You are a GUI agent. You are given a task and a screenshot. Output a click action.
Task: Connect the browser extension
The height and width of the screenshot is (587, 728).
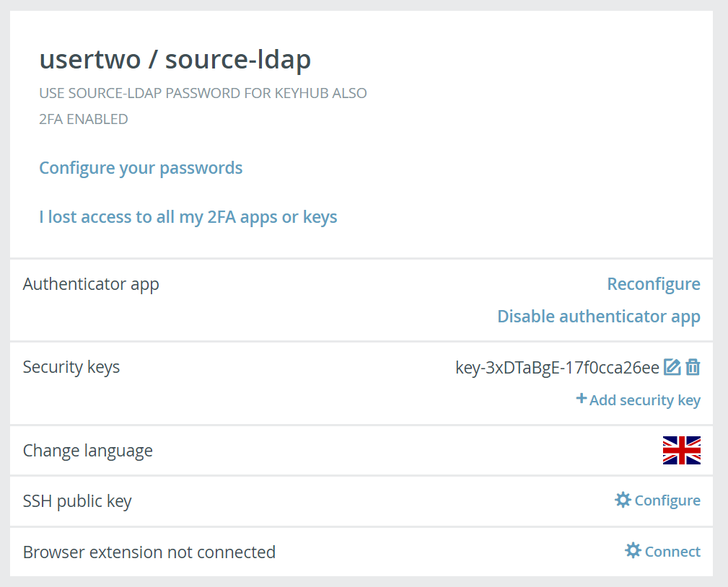coord(662,551)
